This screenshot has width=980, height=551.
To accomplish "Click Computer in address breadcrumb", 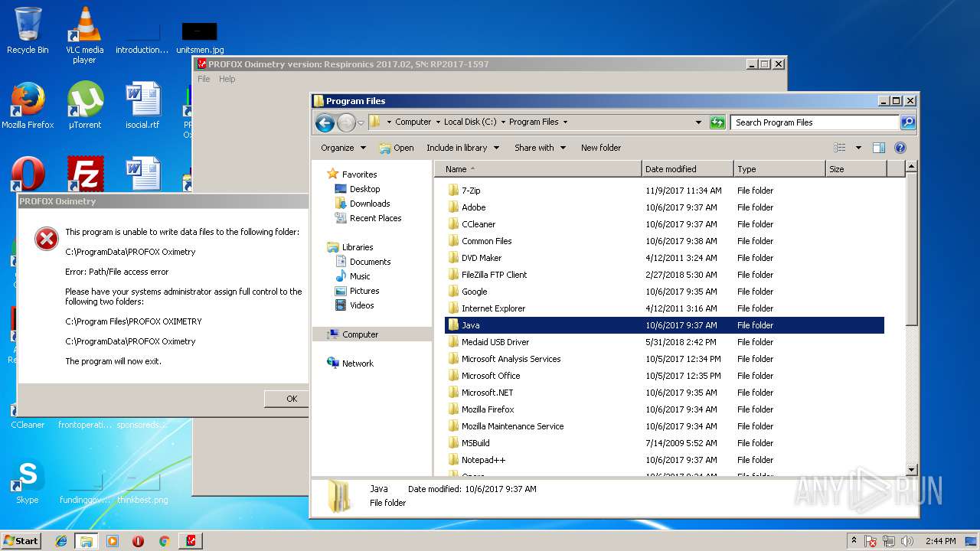I will [413, 122].
